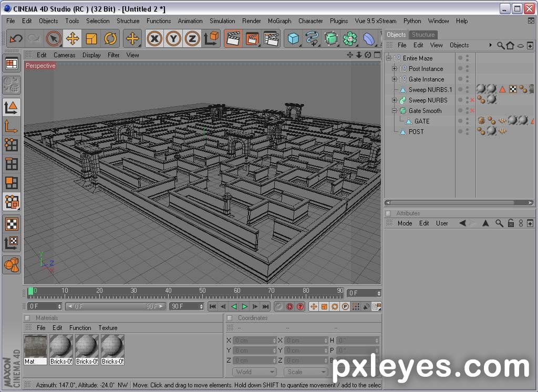Toggle red X enable mark on Sweep NURBS

(472, 100)
